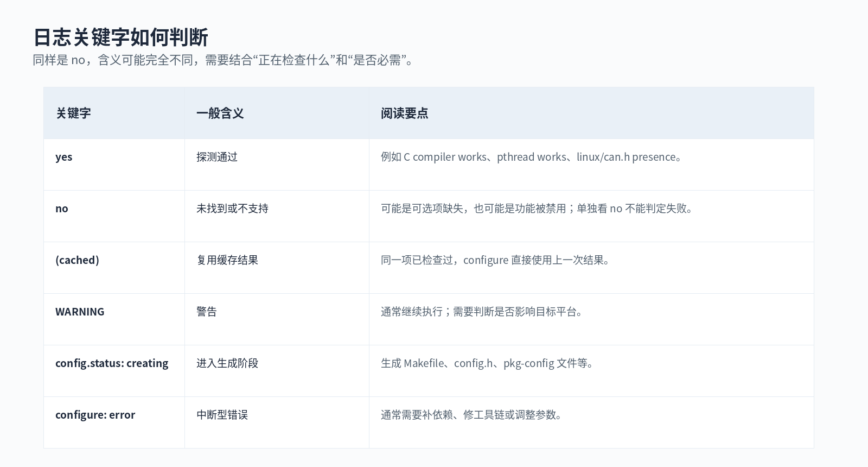Viewport: 868px width, 467px height.
Task: Select the config.status: creating cell
Action: pos(112,363)
